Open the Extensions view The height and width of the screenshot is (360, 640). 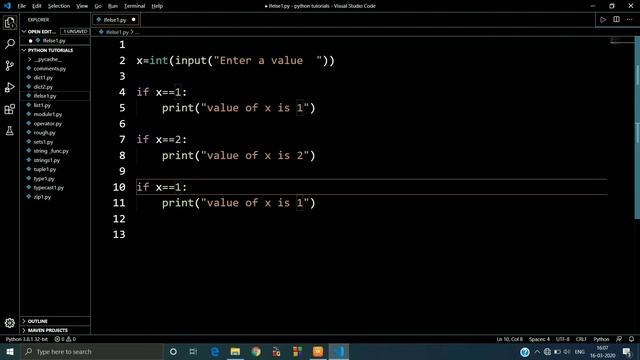click(x=10, y=109)
